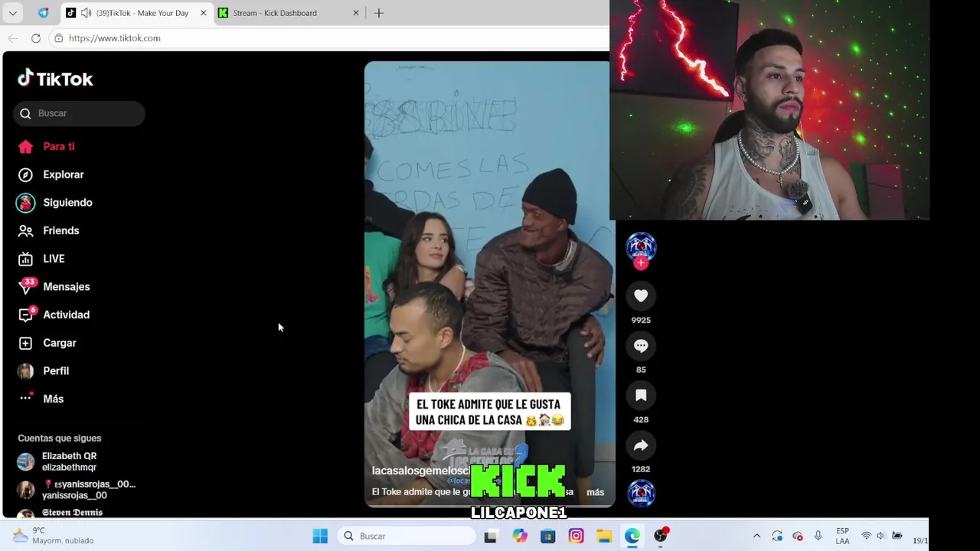Save the video with bookmark icon
The width and height of the screenshot is (980, 551).
tap(641, 396)
